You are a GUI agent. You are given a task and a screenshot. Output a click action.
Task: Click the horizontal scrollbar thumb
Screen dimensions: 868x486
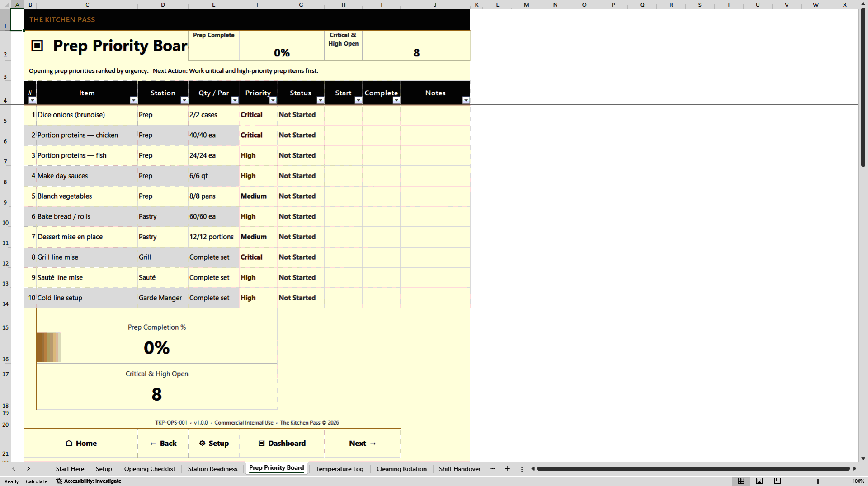[x=693, y=469]
